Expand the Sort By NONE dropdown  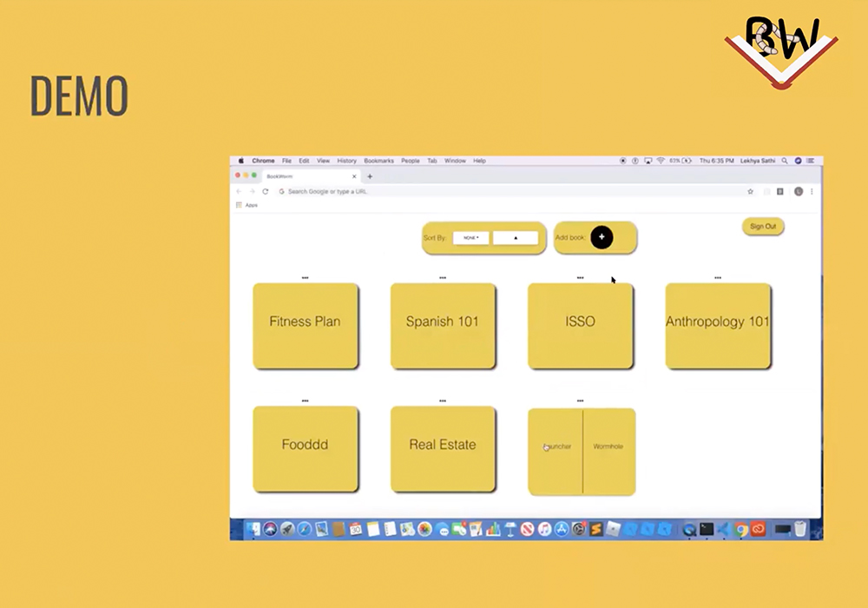(471, 237)
